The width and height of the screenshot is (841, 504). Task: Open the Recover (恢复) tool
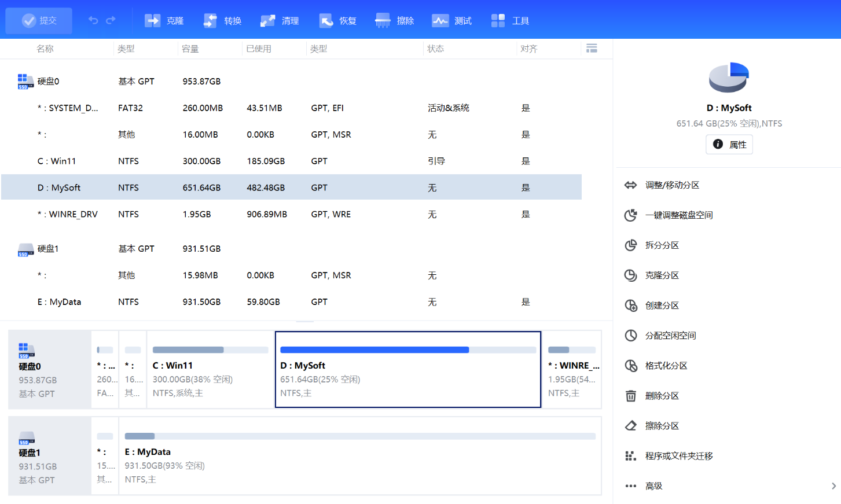tap(326, 21)
